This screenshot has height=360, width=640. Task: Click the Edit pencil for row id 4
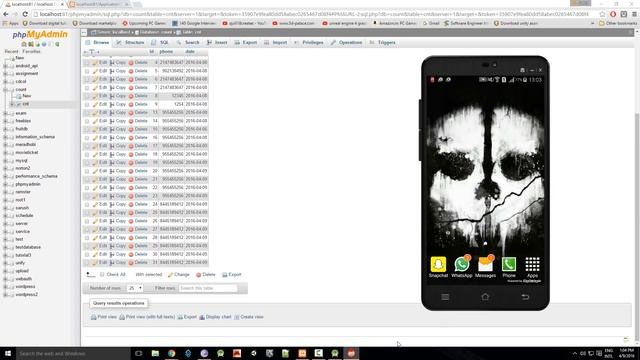(95, 62)
